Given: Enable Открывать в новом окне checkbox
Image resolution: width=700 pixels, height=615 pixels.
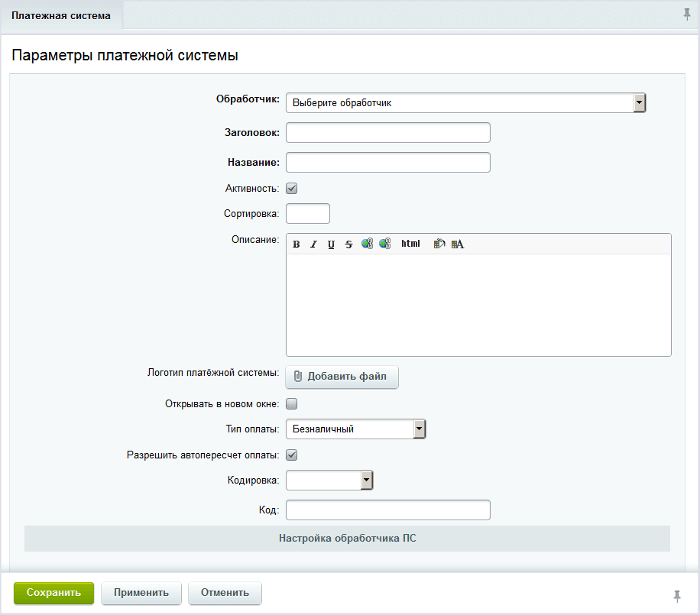Looking at the screenshot, I should tap(291, 404).
